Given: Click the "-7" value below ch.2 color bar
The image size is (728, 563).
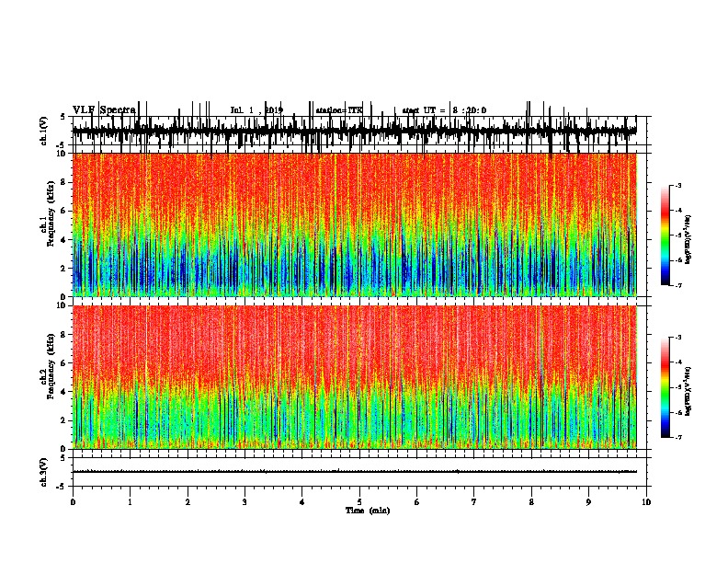Looking at the screenshot, I should click(x=677, y=438).
